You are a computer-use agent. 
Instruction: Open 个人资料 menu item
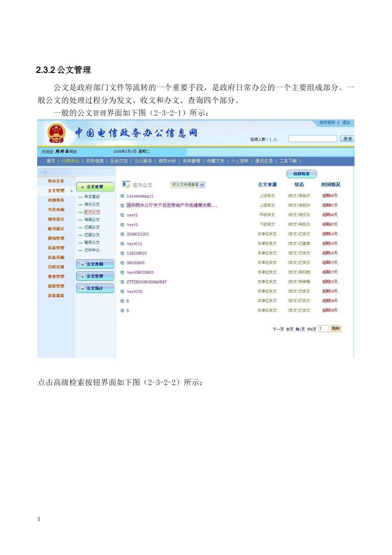coord(240,161)
